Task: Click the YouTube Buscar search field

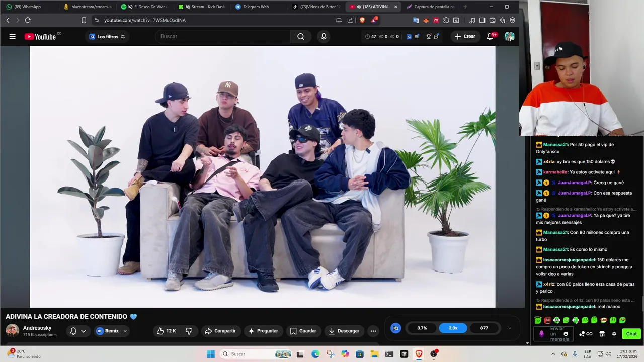Action: click(223, 36)
